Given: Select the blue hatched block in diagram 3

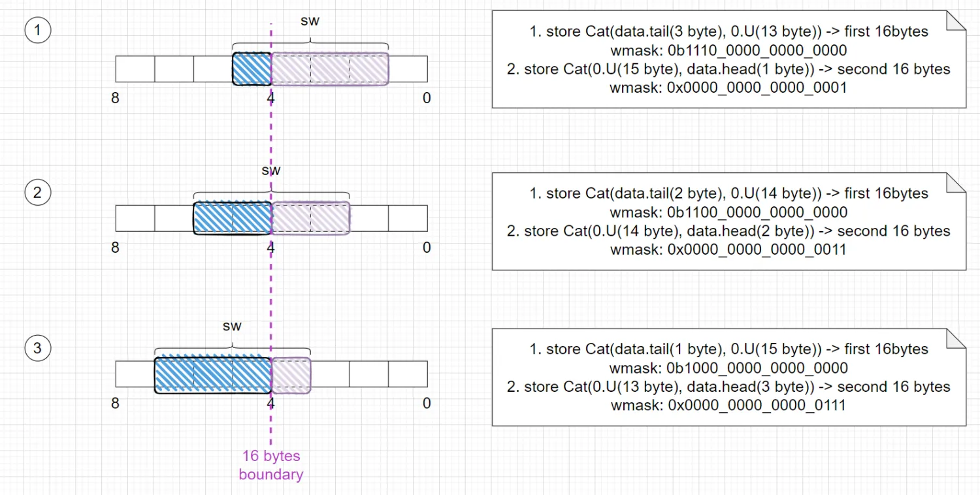Looking at the screenshot, I should click(x=213, y=375).
